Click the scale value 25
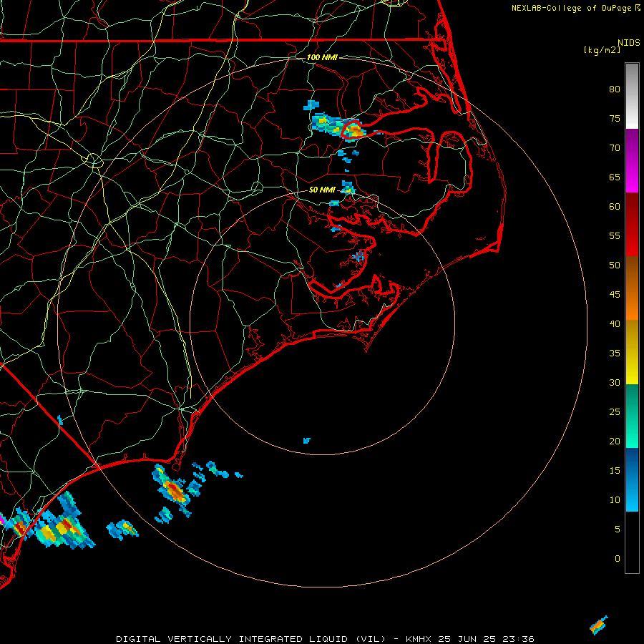This screenshot has width=644, height=644. tap(615, 411)
